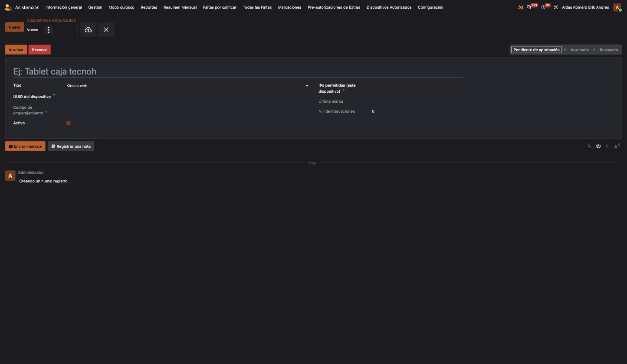This screenshot has height=364, width=627.
Task: Open the Información general menu
Action: pos(64,7)
